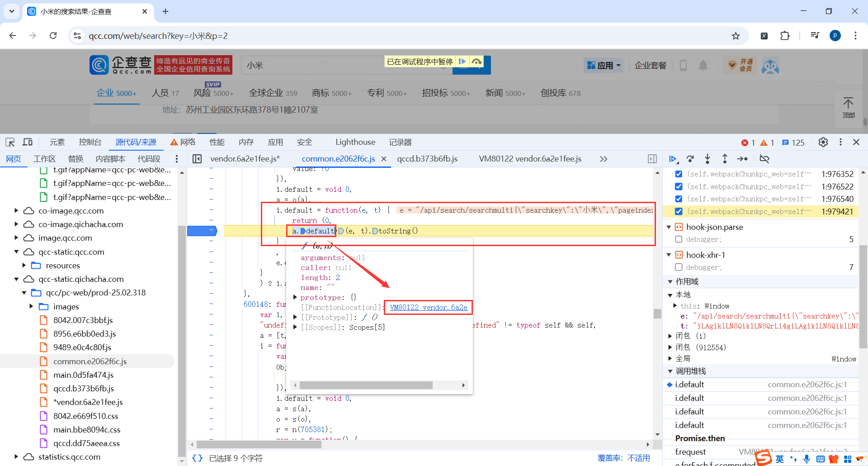Image resolution: width=868 pixels, height=466 pixels.
Task: Open 风险 5000+ search category
Action: (213, 93)
